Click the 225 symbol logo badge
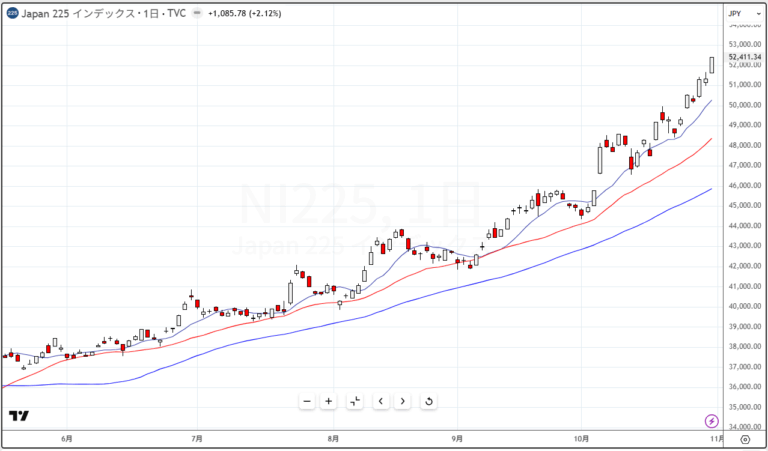Viewport: 768px width, 451px height. coord(12,13)
